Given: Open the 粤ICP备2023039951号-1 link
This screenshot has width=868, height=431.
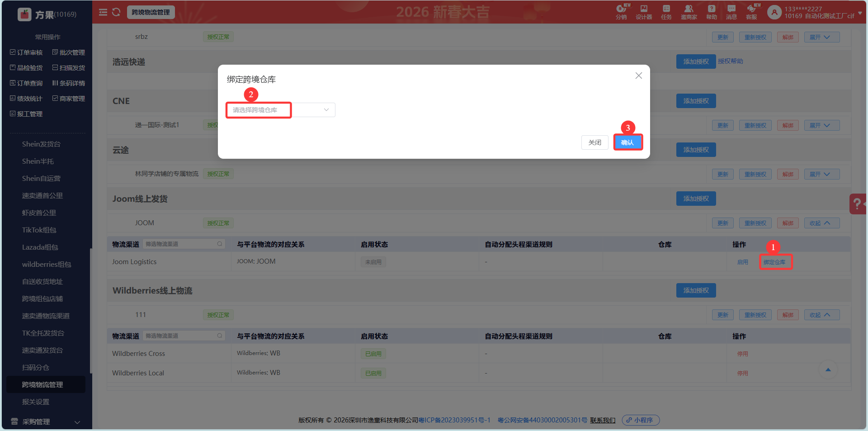Looking at the screenshot, I should coord(454,420).
